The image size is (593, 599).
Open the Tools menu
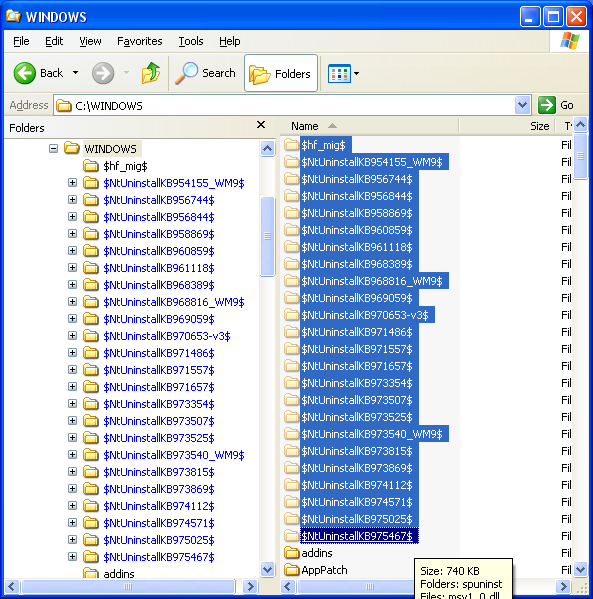click(x=191, y=41)
